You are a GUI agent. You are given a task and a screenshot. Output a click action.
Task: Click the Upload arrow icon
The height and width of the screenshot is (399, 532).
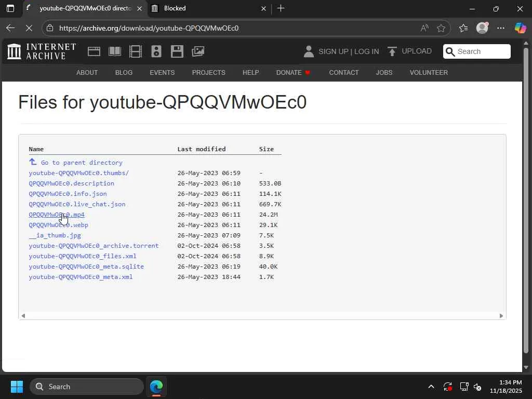tap(392, 51)
